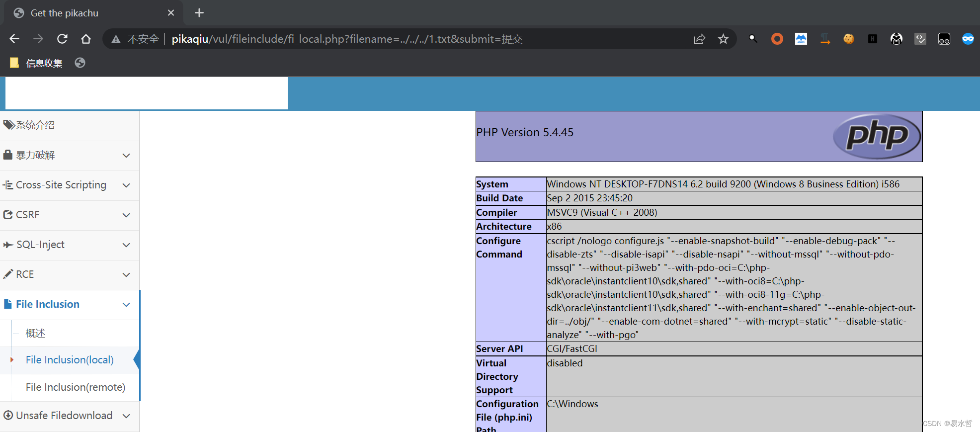Click the PHP Version 5.4.45 heading
Screen dimensions: 980x432
525,132
